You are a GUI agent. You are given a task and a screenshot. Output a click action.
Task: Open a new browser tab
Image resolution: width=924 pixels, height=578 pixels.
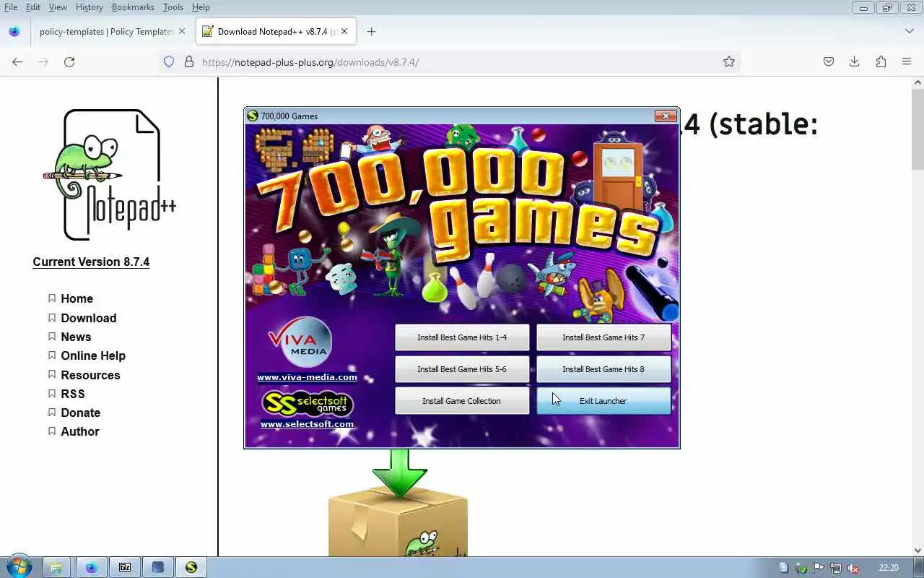[371, 32]
